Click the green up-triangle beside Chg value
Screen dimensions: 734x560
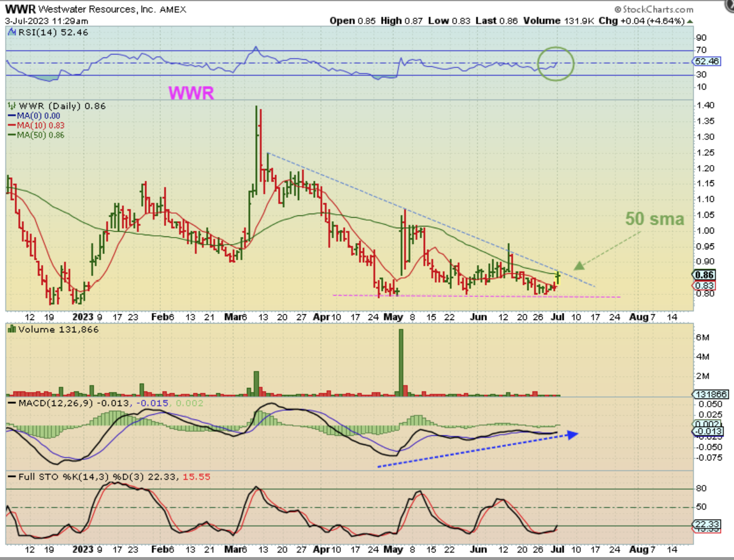point(690,21)
